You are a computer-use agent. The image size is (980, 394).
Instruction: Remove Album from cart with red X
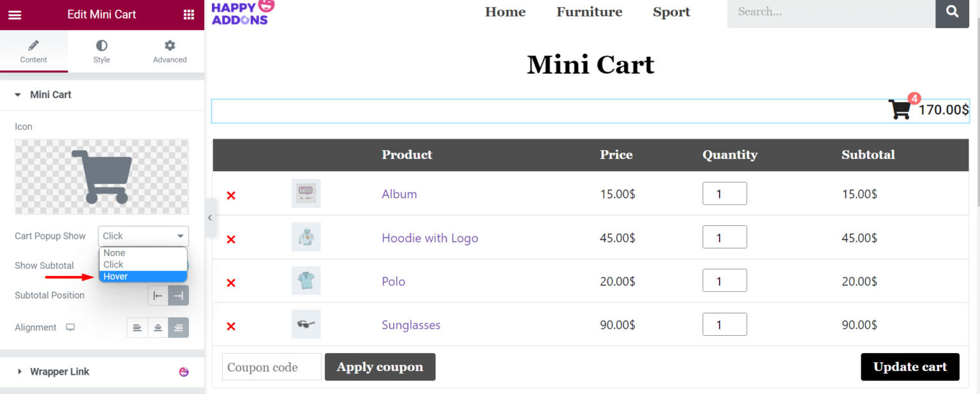[231, 195]
